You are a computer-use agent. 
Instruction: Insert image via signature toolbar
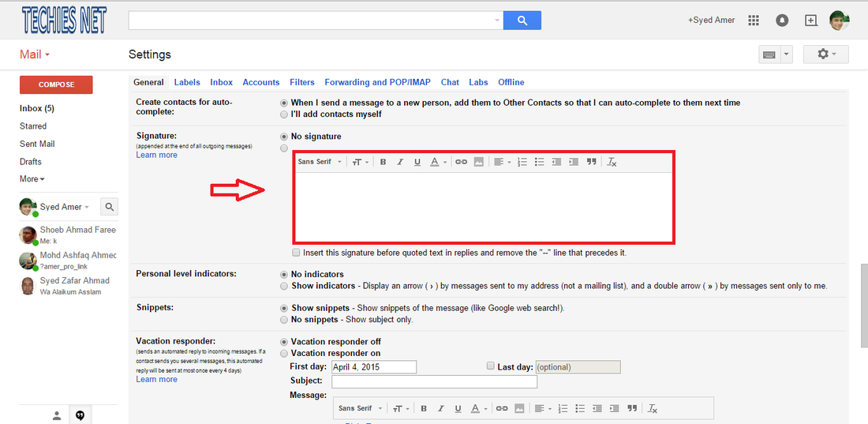click(x=479, y=162)
